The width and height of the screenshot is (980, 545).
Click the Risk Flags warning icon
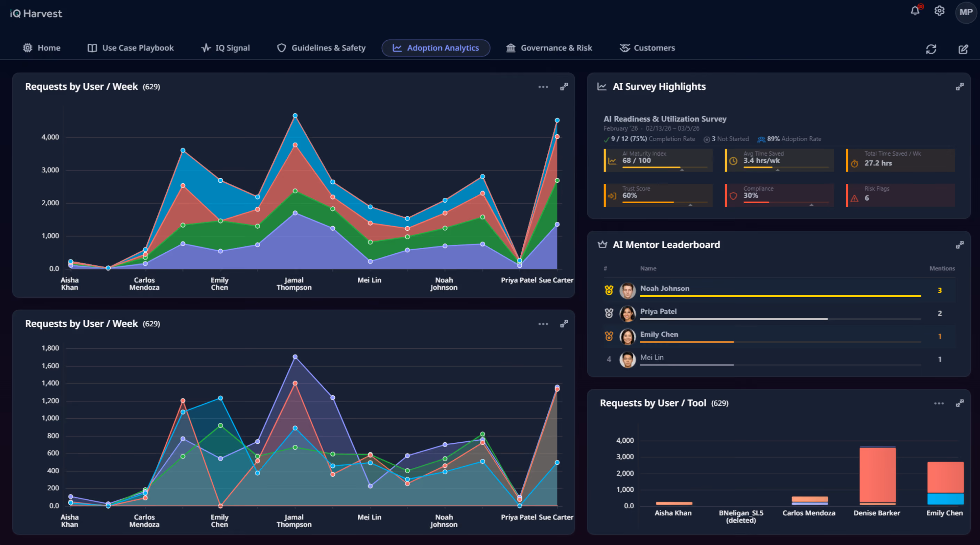pyautogui.click(x=854, y=198)
